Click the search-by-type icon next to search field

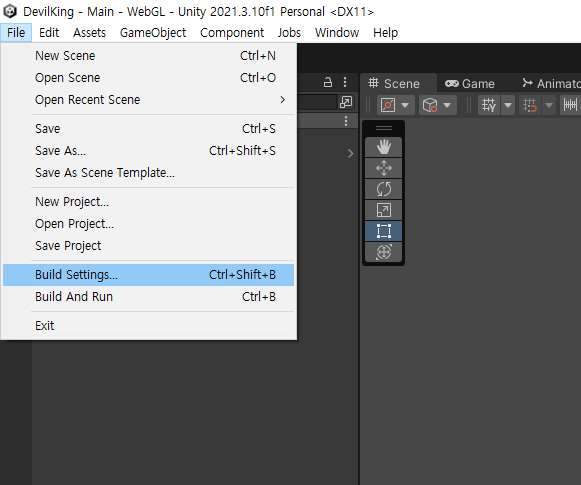346,102
